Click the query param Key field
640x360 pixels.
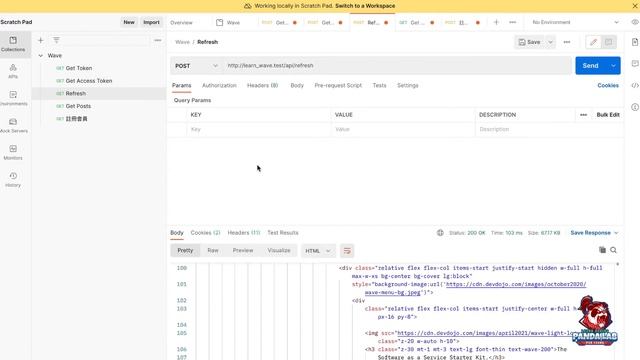(260, 129)
